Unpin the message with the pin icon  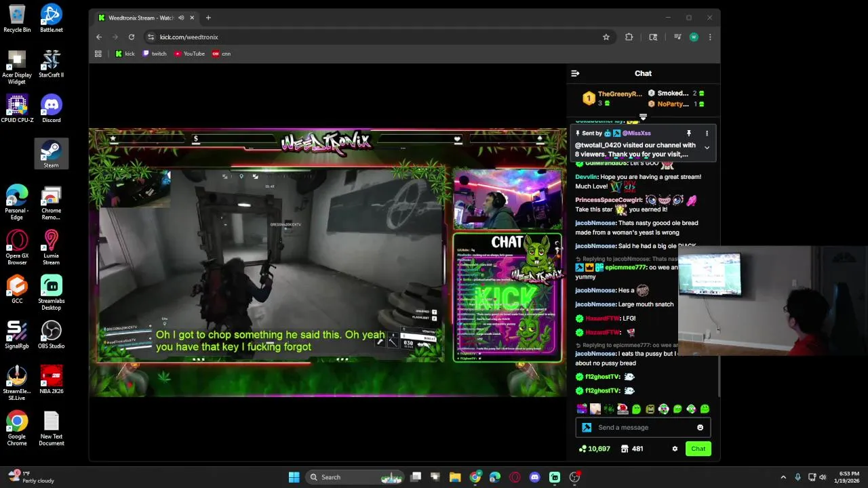click(x=688, y=134)
